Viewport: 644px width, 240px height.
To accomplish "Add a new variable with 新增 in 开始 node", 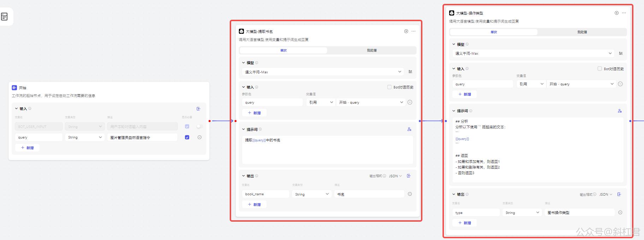I will click(27, 148).
